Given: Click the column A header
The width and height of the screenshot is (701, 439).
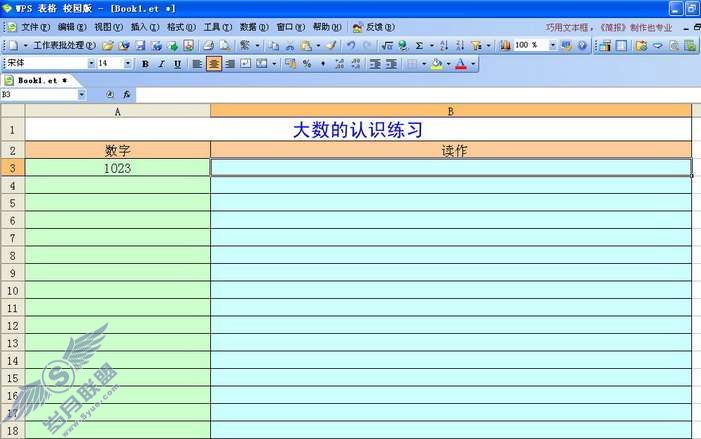Looking at the screenshot, I should [x=118, y=111].
